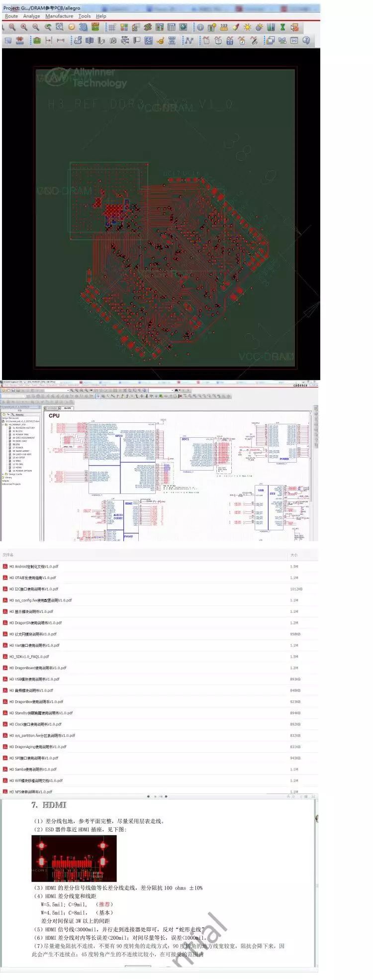
Task: Click the sun-shaped highlight icon
Action: 247,27
